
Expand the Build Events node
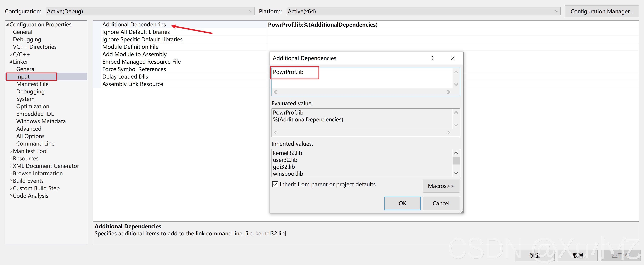[10, 181]
